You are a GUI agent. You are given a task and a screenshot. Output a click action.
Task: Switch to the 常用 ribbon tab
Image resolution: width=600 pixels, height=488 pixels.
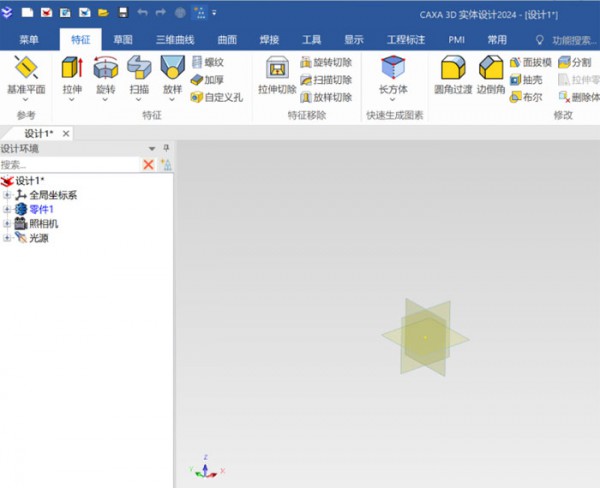pos(497,40)
